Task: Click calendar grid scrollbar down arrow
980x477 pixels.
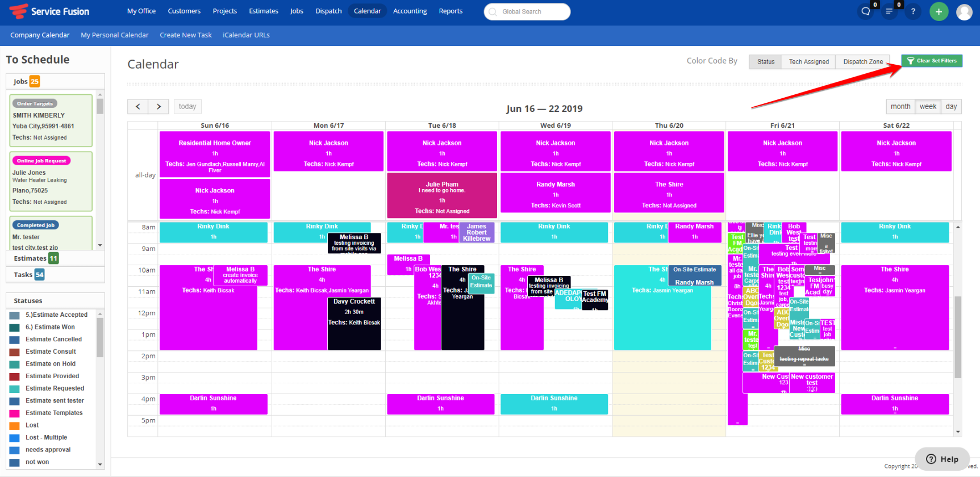Action: pyautogui.click(x=958, y=432)
